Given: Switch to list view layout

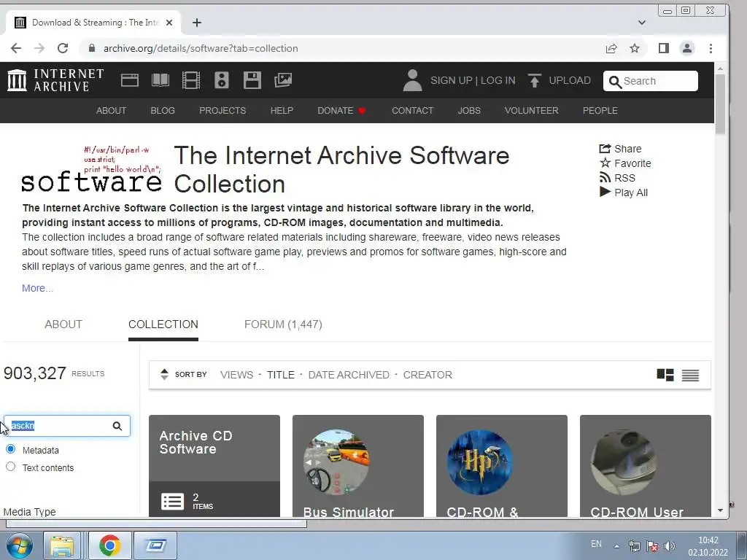Looking at the screenshot, I should click(x=690, y=376).
